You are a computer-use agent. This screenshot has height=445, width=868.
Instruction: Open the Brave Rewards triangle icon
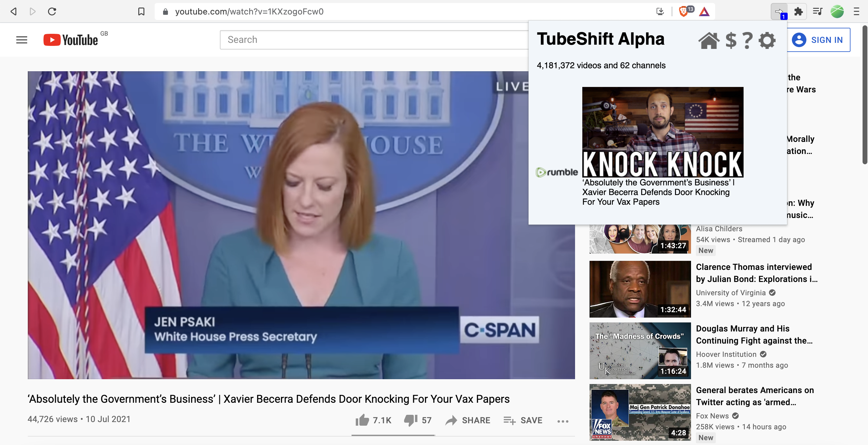click(x=704, y=12)
